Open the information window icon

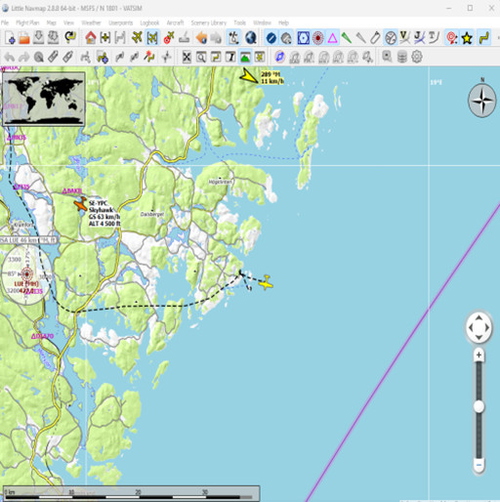[x=230, y=57]
